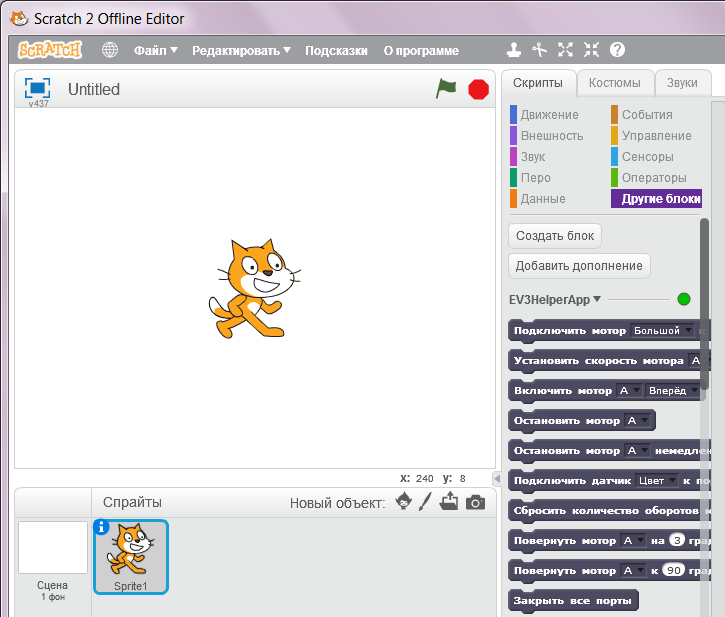The width and height of the screenshot is (725, 617).
Task: Open the Файл menu
Action: coord(155,50)
